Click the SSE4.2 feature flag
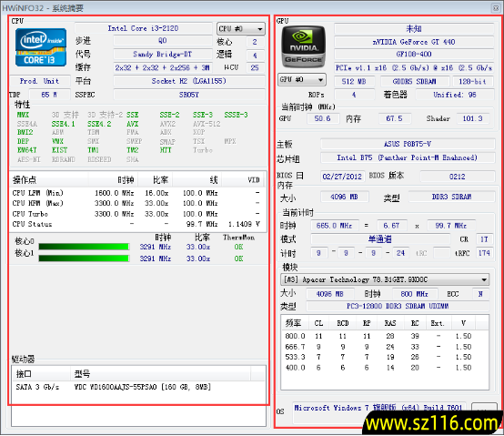Image resolution: width=504 pixels, height=436 pixels. pos(99,124)
